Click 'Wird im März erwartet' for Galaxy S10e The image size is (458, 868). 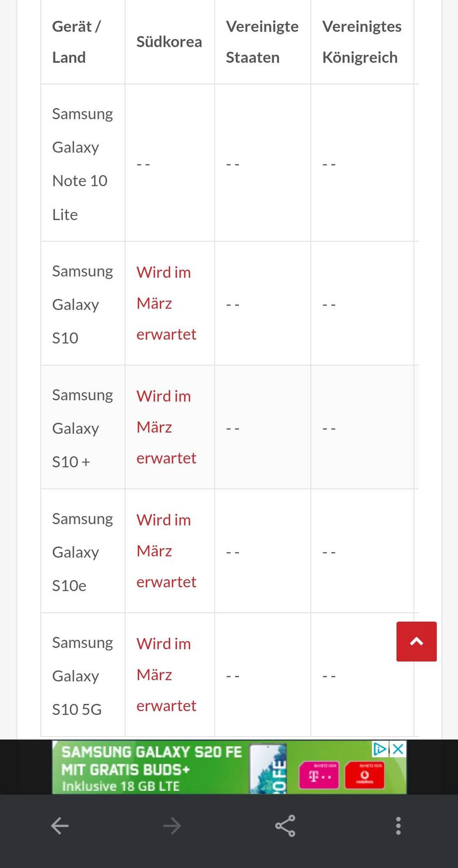pyautogui.click(x=166, y=551)
